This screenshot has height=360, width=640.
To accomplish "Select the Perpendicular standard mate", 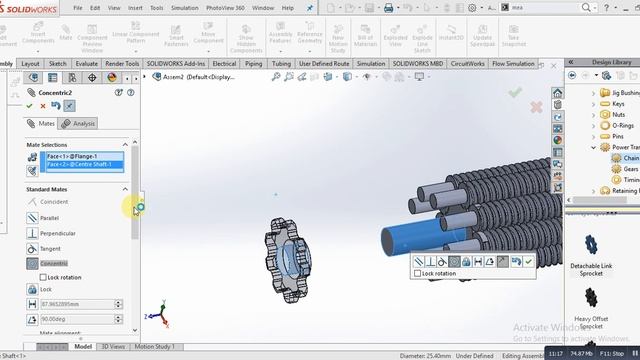I will coord(32,233).
